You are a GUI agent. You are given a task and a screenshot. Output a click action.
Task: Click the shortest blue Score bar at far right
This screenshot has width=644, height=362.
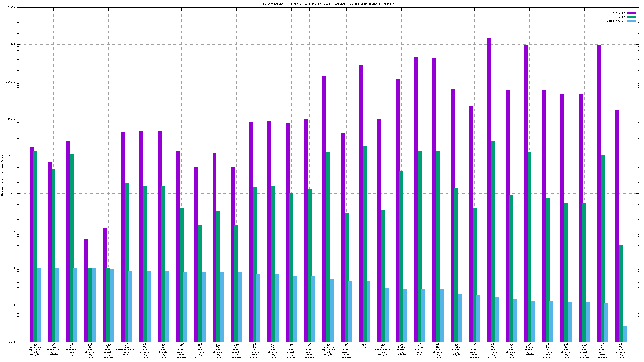coord(624,334)
